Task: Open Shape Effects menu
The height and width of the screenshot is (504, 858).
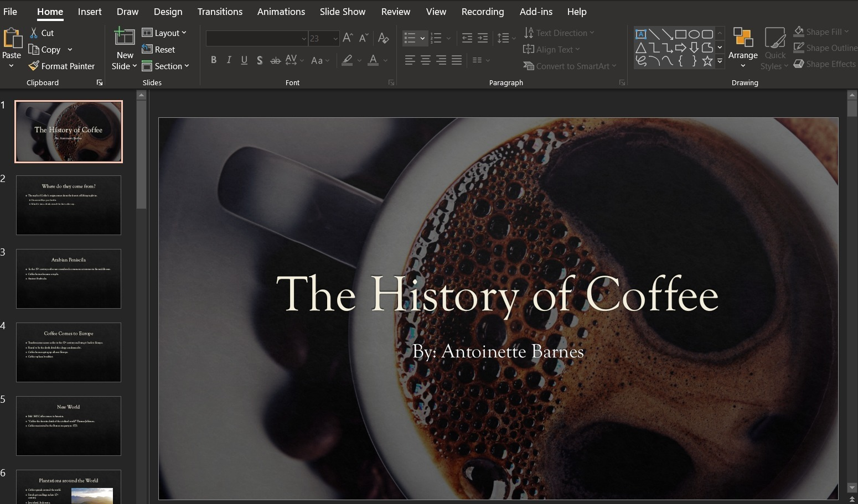Action: click(825, 64)
